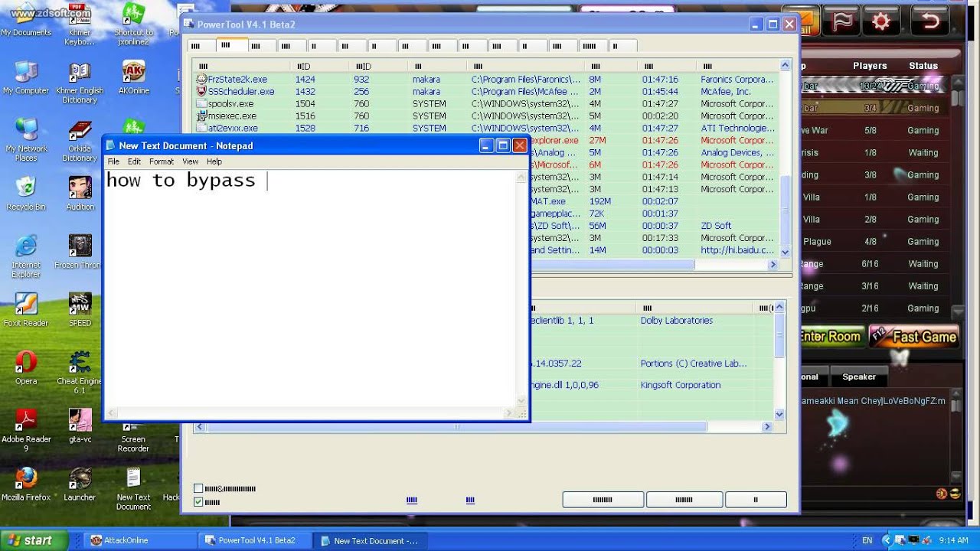Click the Fast Game button

pos(914,337)
